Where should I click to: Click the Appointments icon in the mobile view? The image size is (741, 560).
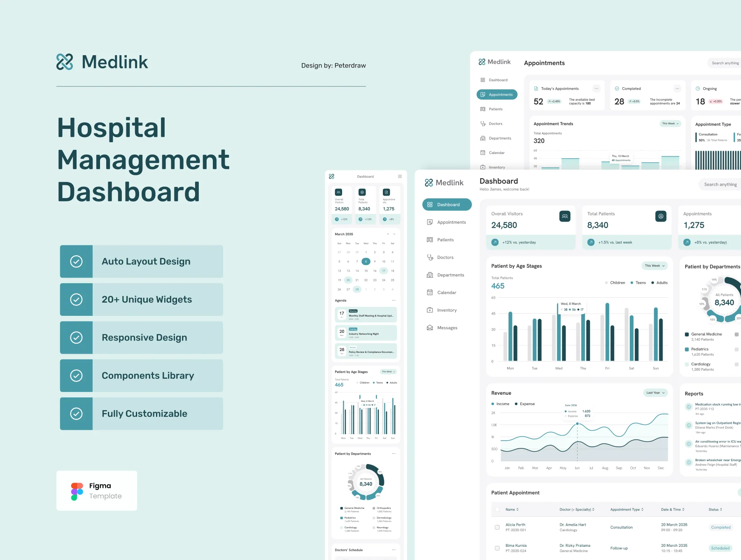pos(386,192)
